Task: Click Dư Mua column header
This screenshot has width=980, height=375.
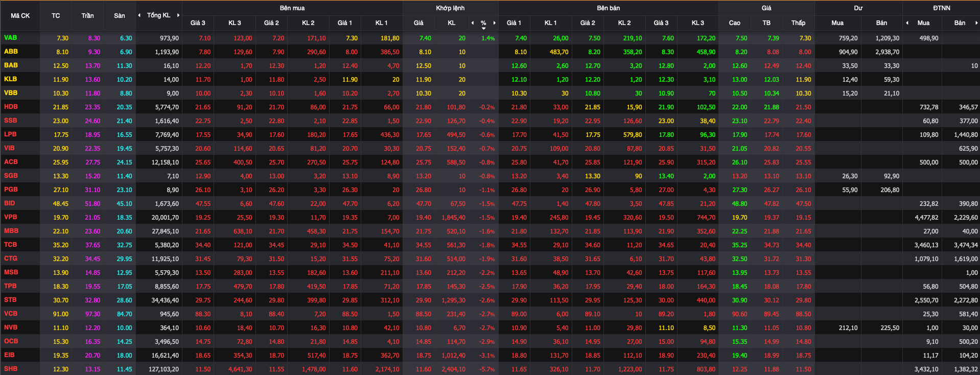Action: [837, 23]
